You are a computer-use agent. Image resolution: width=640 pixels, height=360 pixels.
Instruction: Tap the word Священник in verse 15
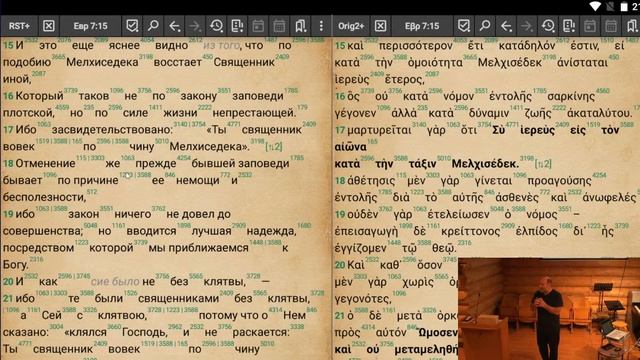(x=244, y=62)
